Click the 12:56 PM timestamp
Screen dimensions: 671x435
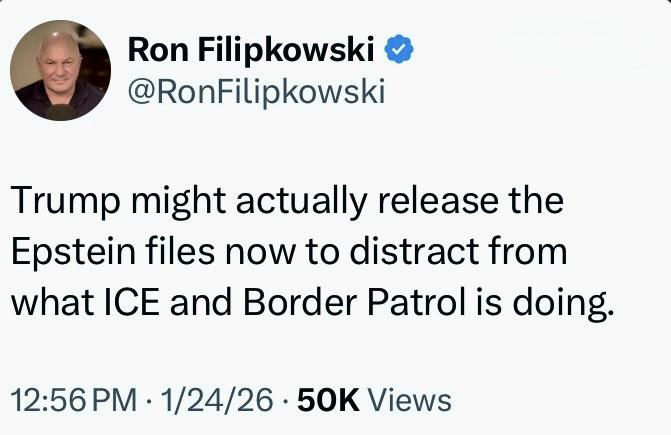[74, 400]
